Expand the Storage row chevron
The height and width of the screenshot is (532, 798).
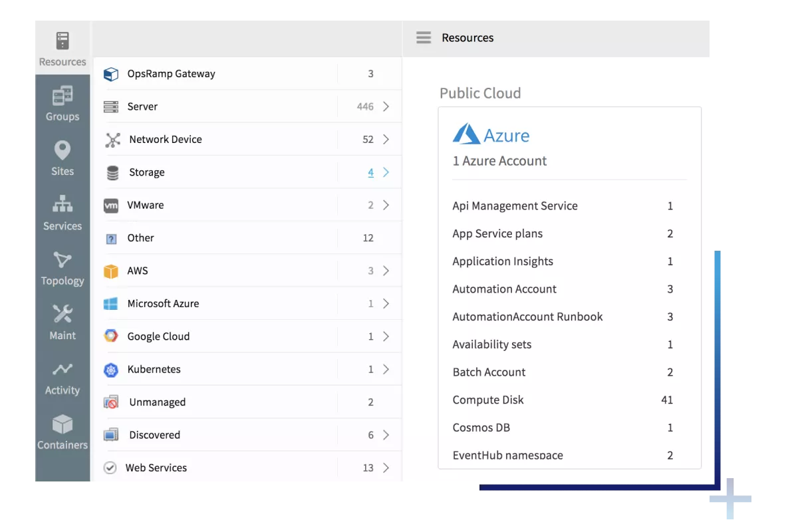pos(386,172)
